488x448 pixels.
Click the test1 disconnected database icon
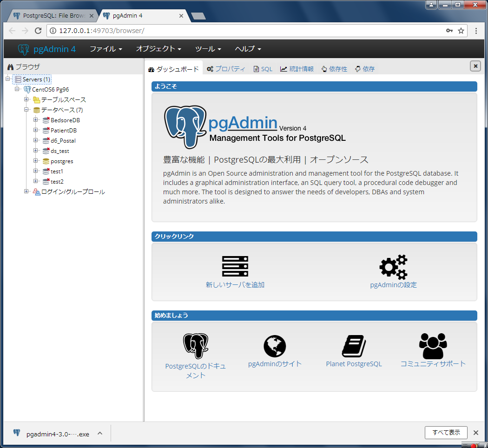(46, 171)
